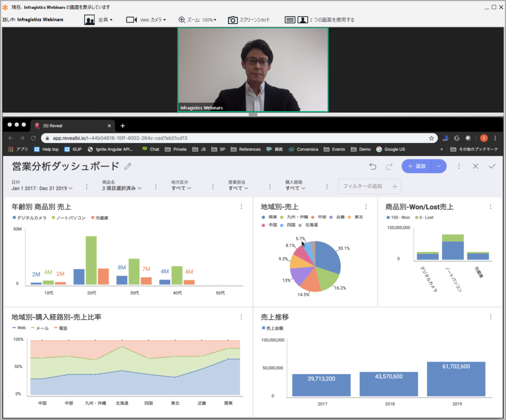Open the Google US bookmark
The image size is (506, 420).
(390, 149)
